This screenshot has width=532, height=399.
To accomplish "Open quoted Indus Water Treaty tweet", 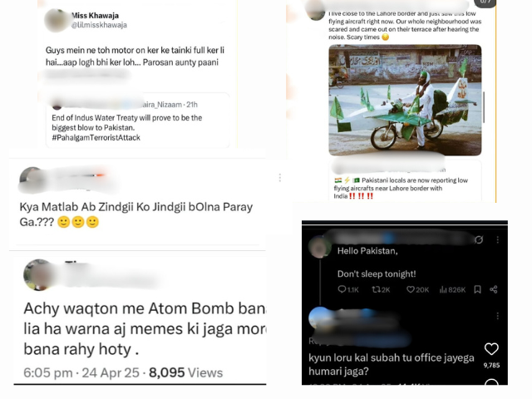I will pyautogui.click(x=138, y=121).
